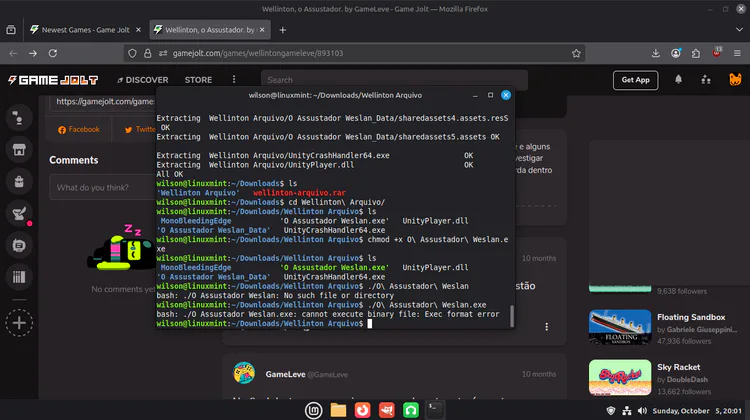Open the Sky Racket game title link

[678, 367]
